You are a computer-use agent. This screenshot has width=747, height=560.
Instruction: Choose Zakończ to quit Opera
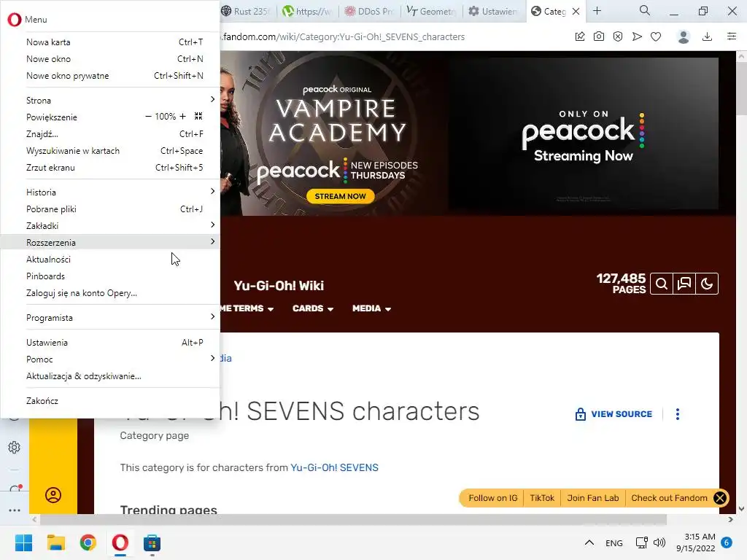click(x=110, y=401)
